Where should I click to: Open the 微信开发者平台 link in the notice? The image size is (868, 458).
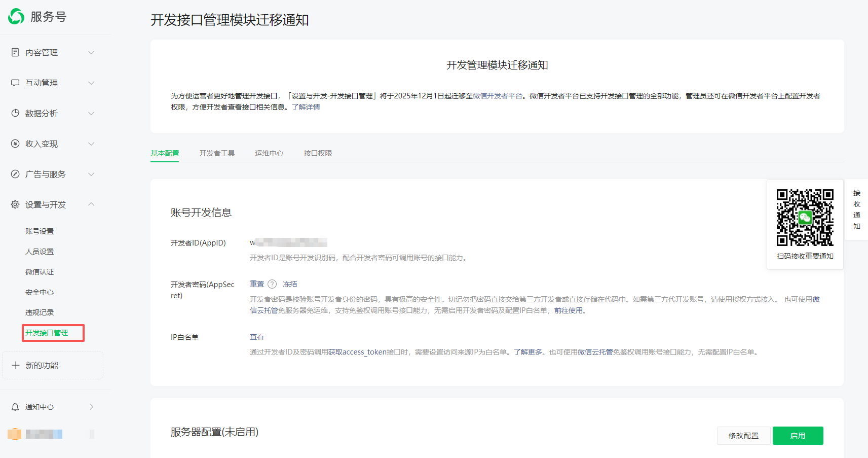(498, 96)
